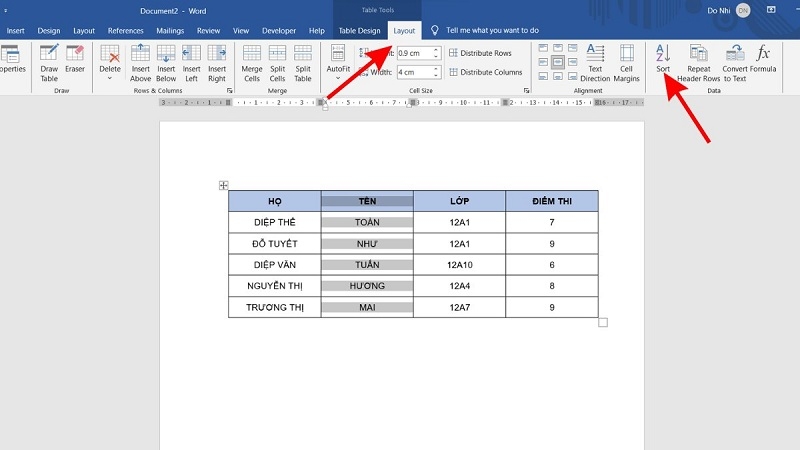Open the Cell Size dialog launcher
The image size is (800, 450).
[x=526, y=90]
